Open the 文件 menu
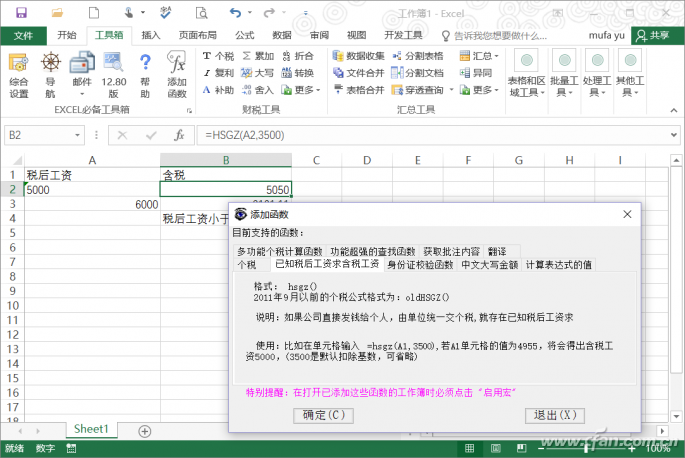This screenshot has height=458, width=685. point(23,35)
